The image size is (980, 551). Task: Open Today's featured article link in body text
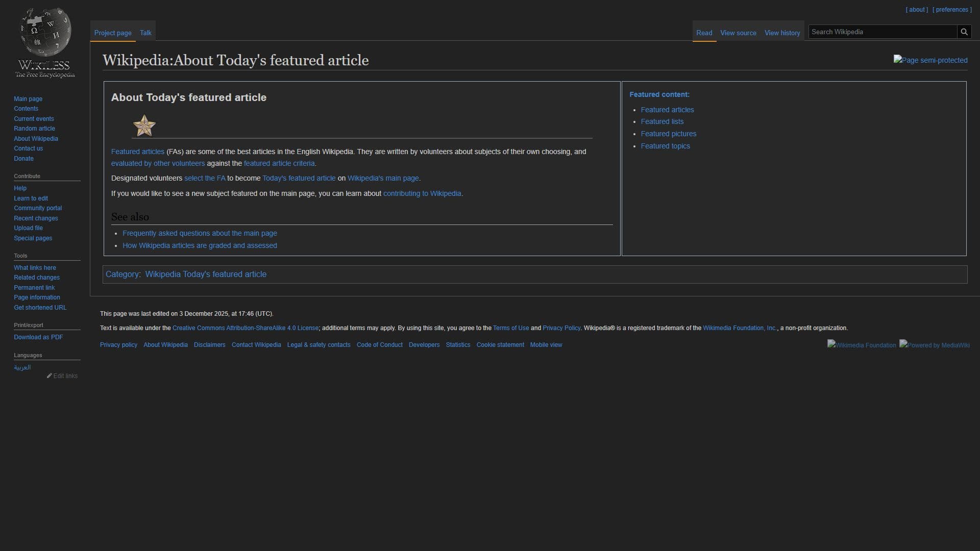point(299,178)
